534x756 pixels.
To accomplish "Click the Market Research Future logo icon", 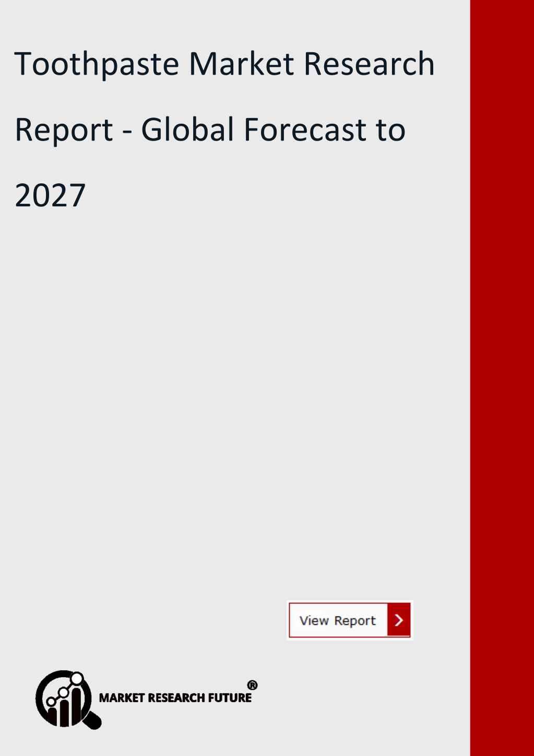I will click(x=68, y=700).
